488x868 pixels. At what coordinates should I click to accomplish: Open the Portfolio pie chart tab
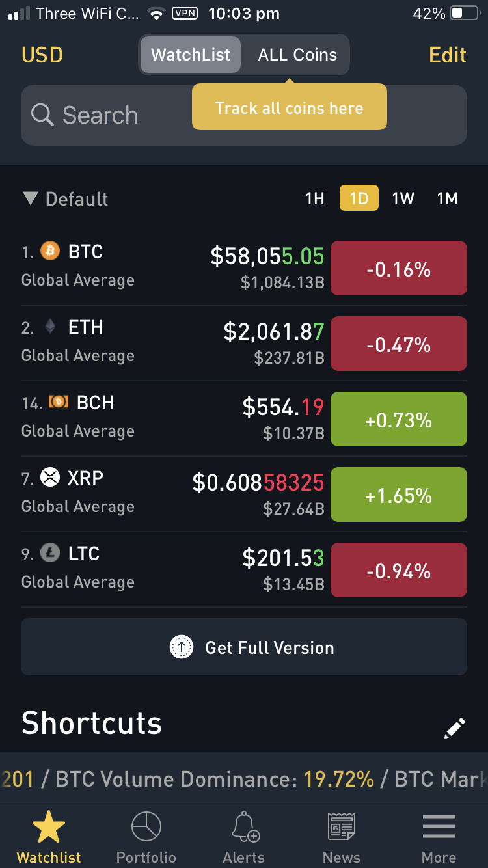click(146, 828)
